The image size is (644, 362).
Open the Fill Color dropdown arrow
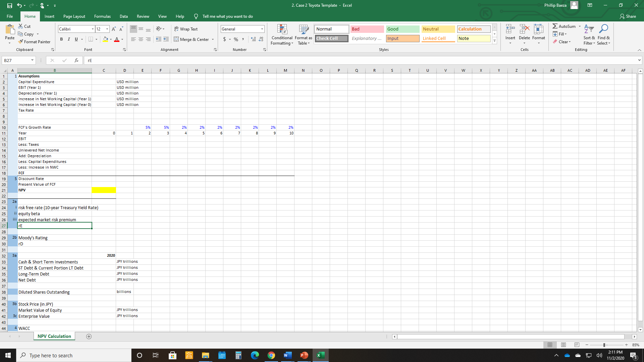click(x=111, y=39)
